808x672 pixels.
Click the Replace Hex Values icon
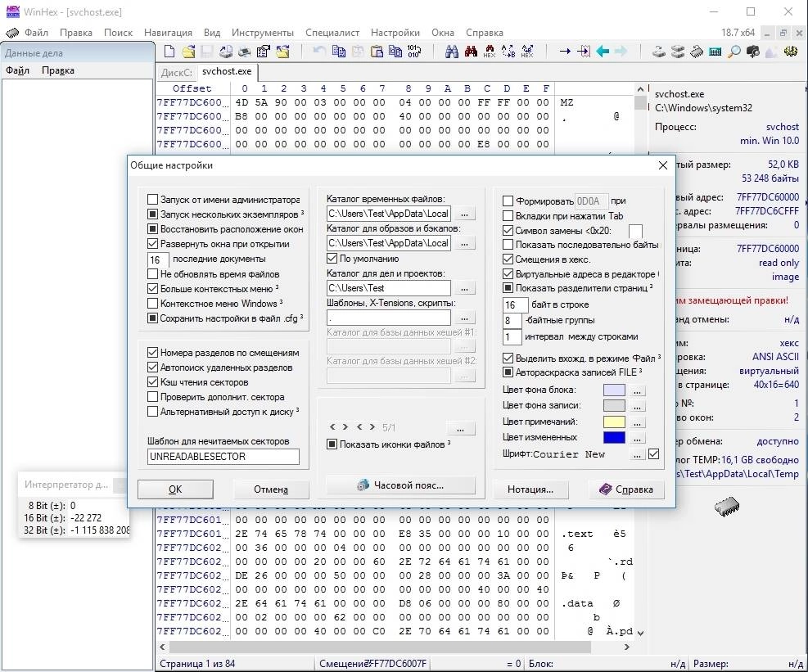(x=527, y=51)
